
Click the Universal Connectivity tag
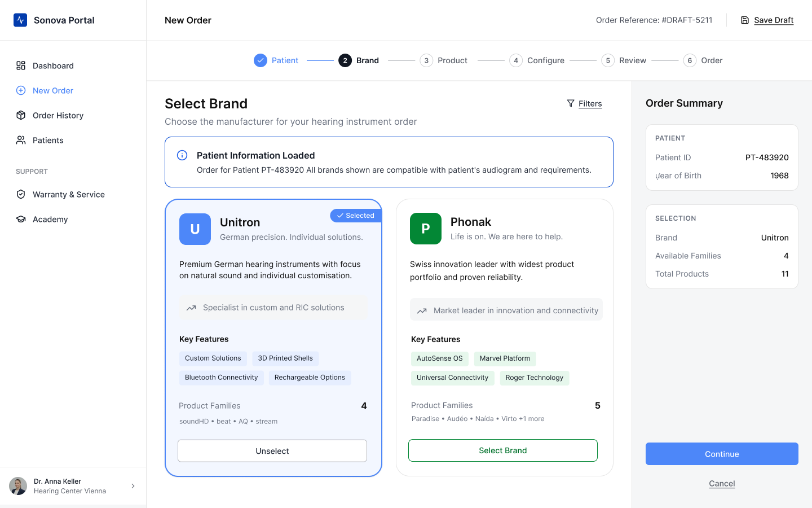453,378
